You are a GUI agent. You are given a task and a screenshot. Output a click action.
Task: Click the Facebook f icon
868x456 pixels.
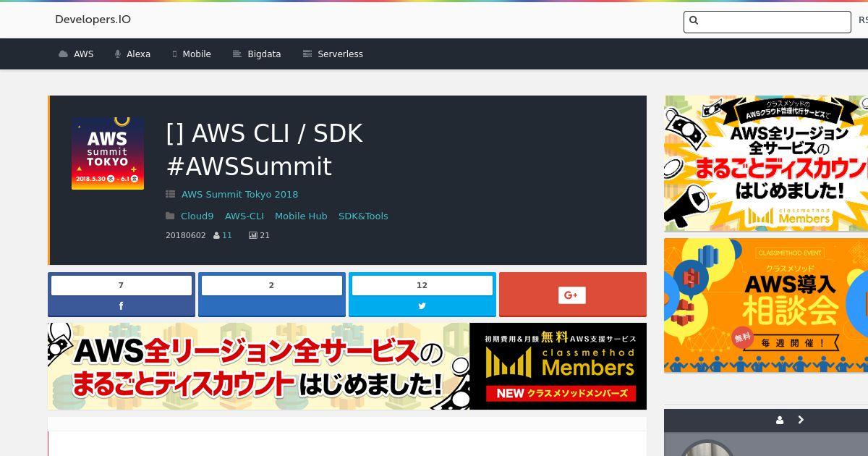pos(121,306)
